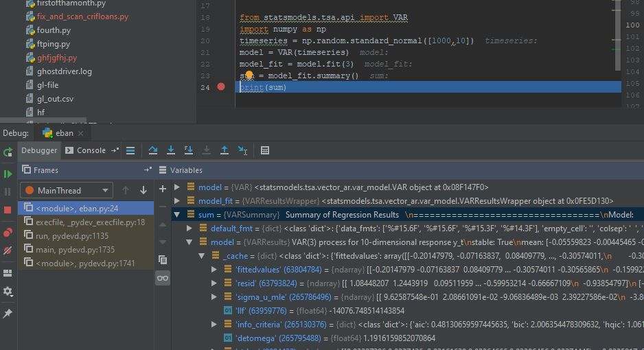Viewport: 644px width, 350px height.
Task: Resume program execution
Action: point(8,174)
